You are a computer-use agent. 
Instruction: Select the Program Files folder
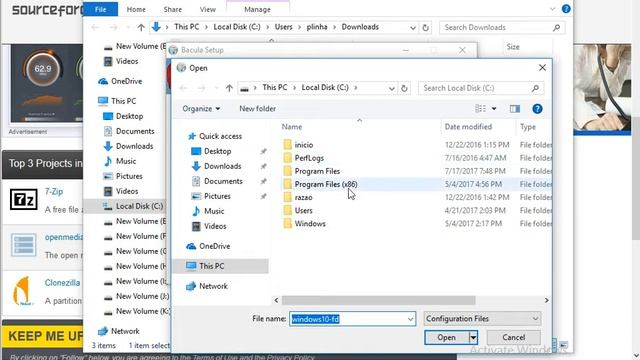click(317, 171)
